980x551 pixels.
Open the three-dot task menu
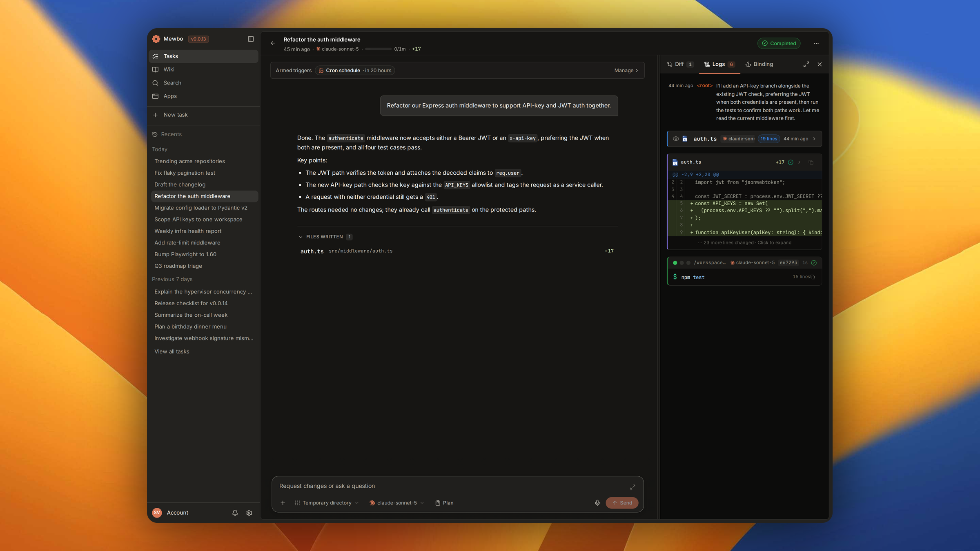pyautogui.click(x=816, y=43)
